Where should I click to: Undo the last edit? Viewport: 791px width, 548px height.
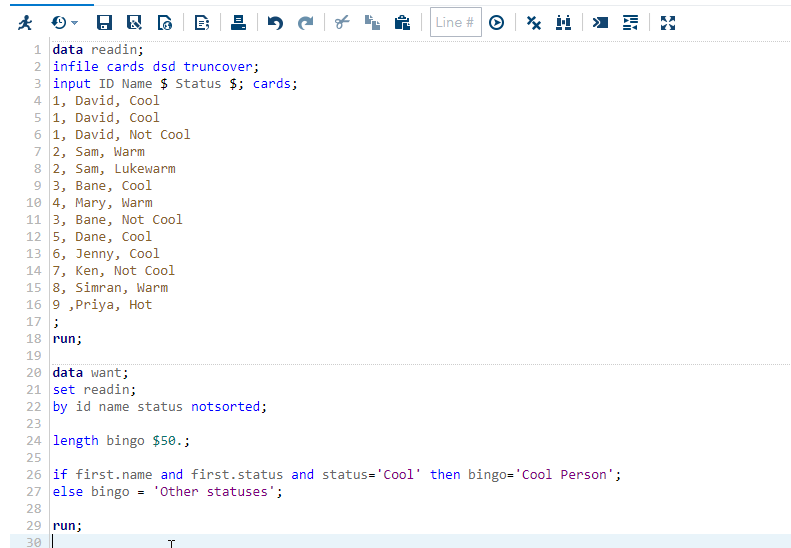(275, 22)
